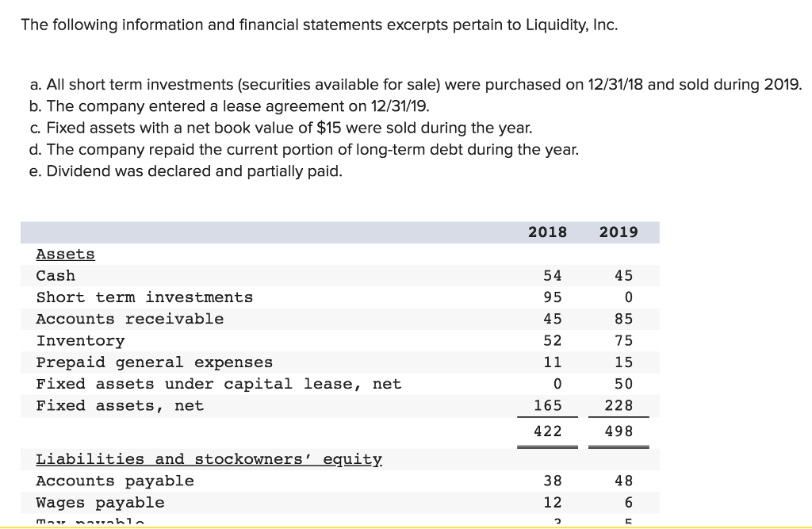Select the Short term investments 2018 value 95
812x529 pixels.
click(552, 297)
